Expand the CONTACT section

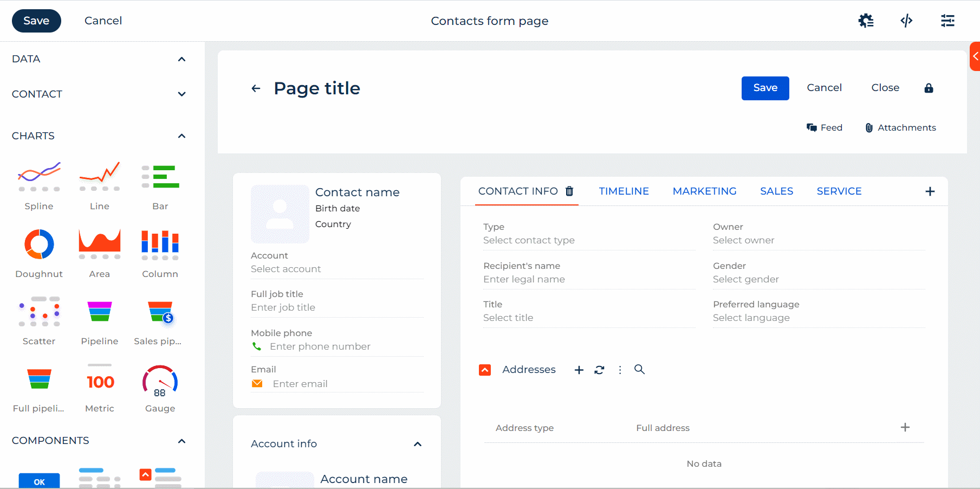click(182, 94)
